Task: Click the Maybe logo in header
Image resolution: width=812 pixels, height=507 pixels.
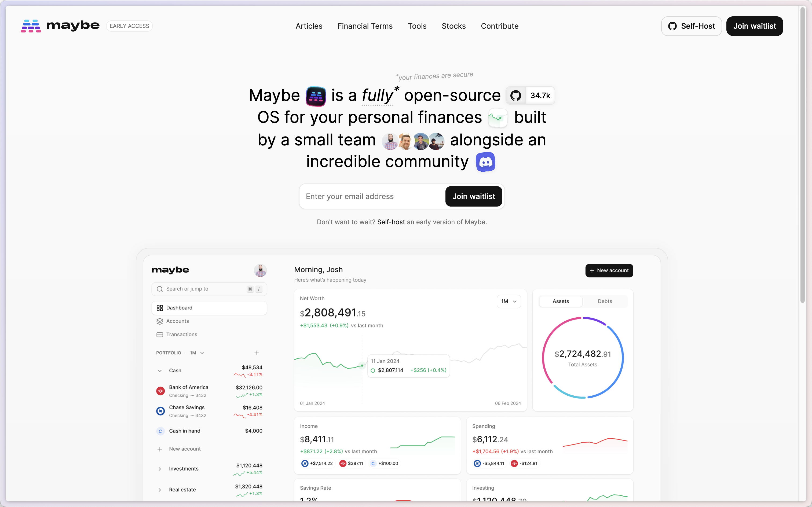Action: (60, 26)
